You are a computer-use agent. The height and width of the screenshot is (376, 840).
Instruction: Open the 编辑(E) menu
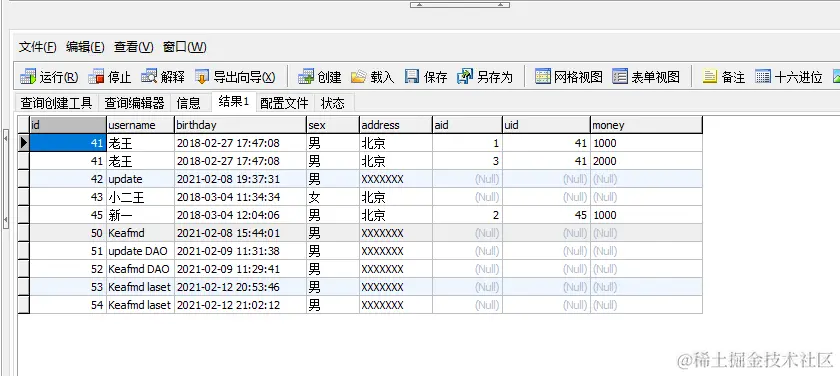[85, 47]
